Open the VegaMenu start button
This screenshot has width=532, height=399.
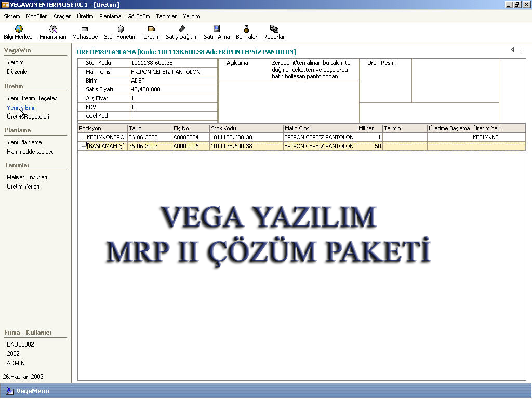[29, 391]
